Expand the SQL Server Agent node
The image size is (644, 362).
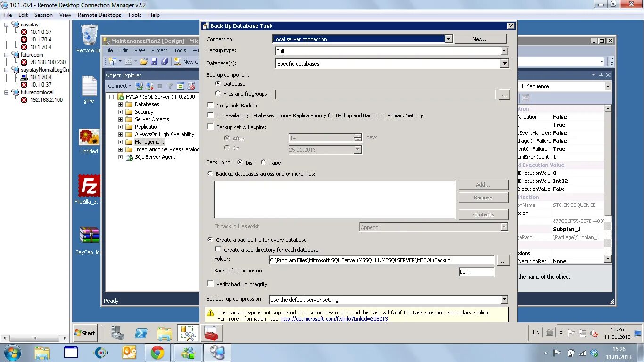click(120, 157)
